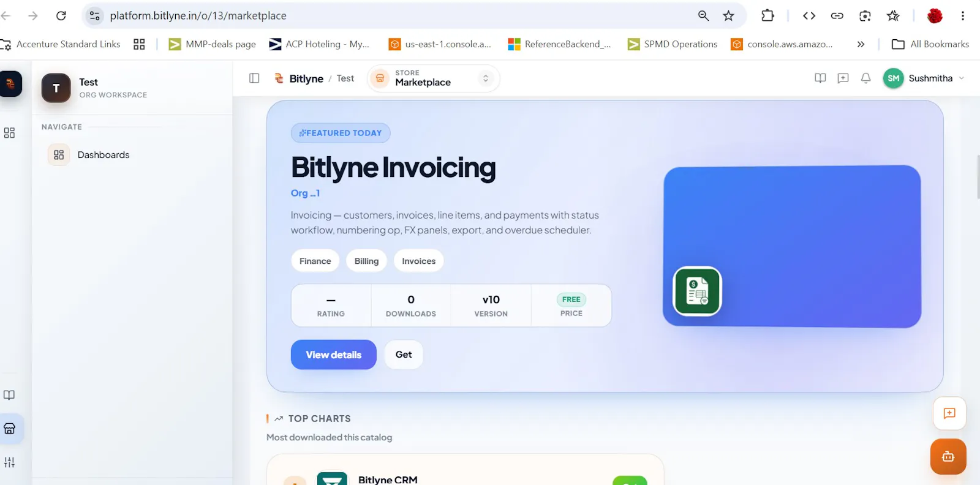Click the Bitlyne breadcrumb link
980x485 pixels.
pyautogui.click(x=299, y=78)
